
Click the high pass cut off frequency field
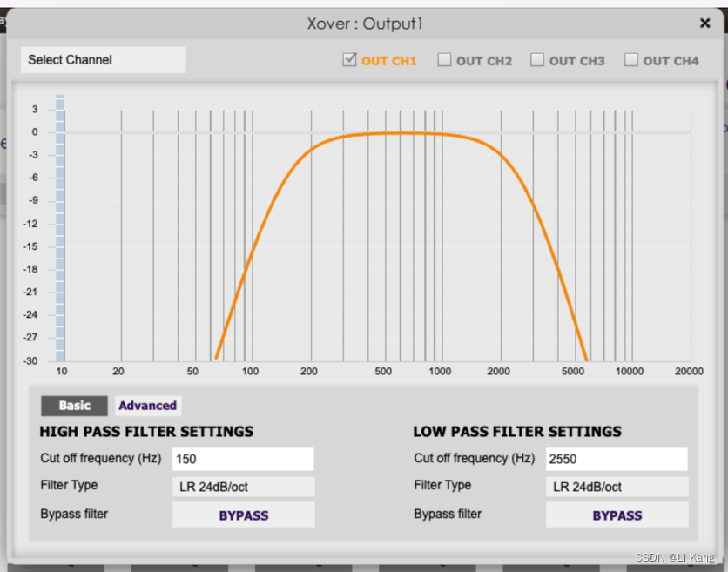tap(243, 459)
